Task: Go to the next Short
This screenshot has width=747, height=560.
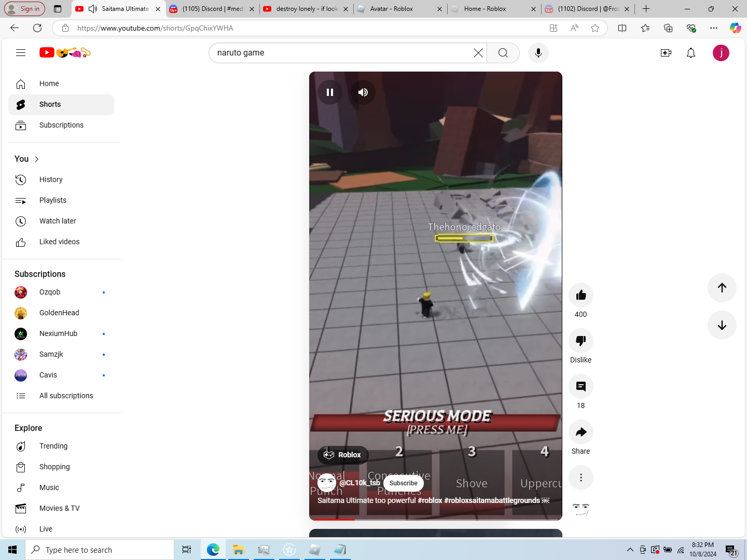Action: tap(722, 325)
